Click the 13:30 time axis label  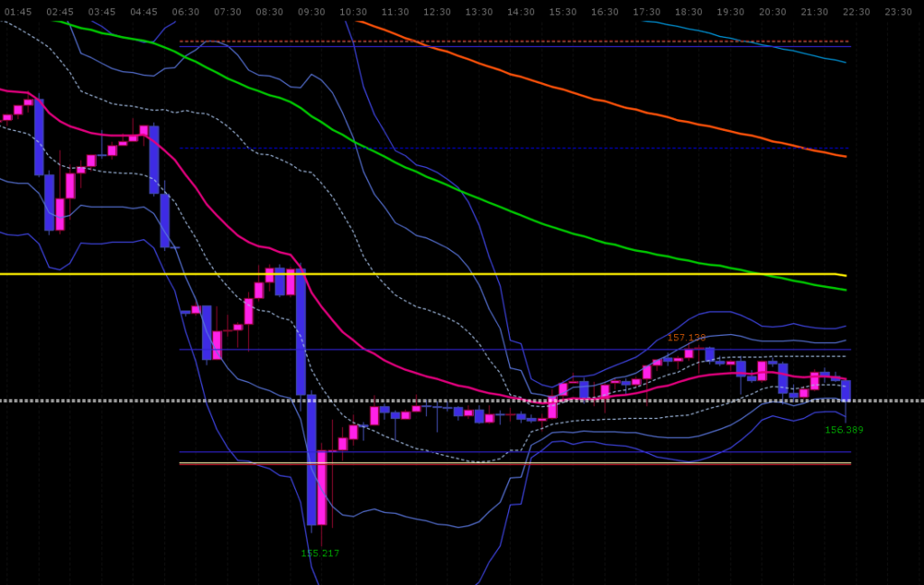479,12
